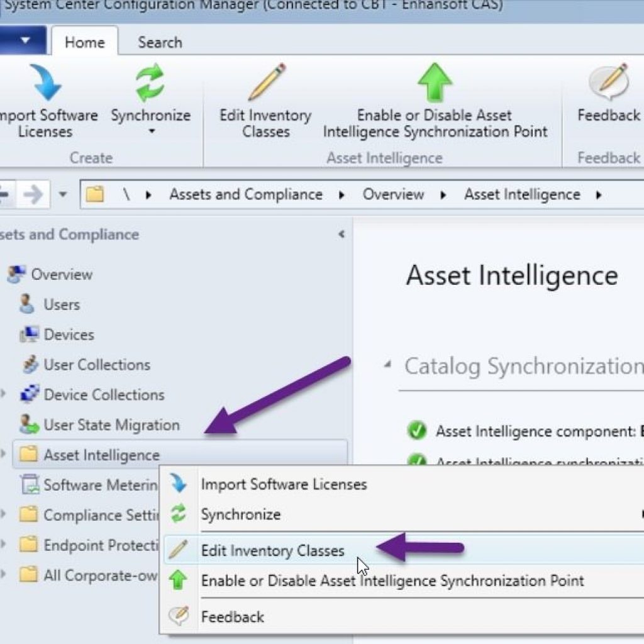644x644 pixels.
Task: Expand the Asset Intelligence tree arrow
Action: 3,454
